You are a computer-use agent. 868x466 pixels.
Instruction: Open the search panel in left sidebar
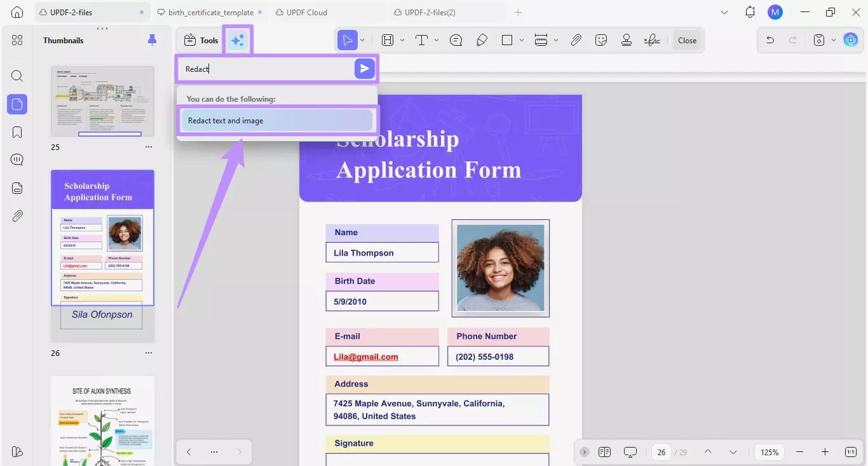(x=17, y=76)
